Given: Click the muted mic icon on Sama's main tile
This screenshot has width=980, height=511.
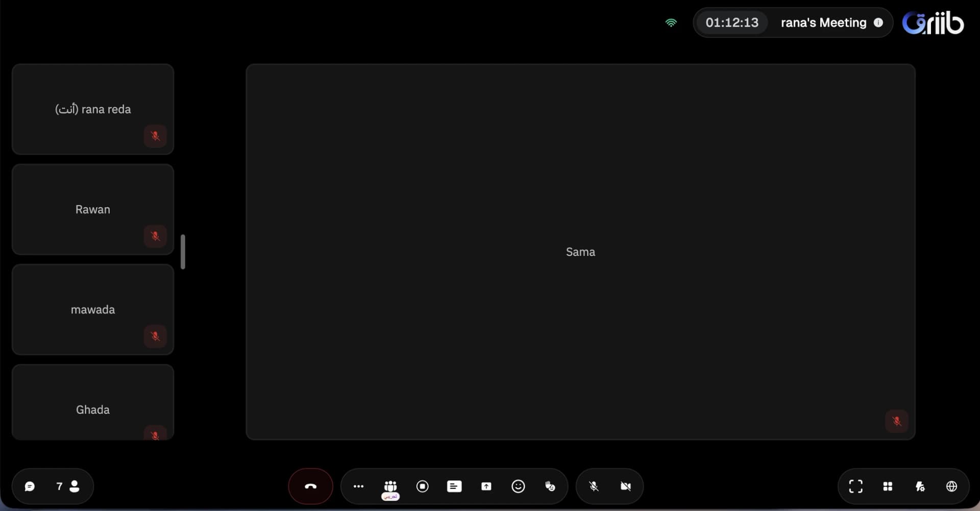Looking at the screenshot, I should click(x=896, y=421).
